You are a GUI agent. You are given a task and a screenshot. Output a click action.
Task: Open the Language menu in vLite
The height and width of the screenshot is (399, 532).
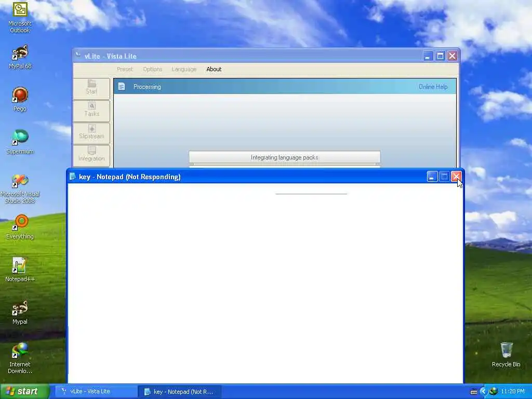tap(184, 69)
